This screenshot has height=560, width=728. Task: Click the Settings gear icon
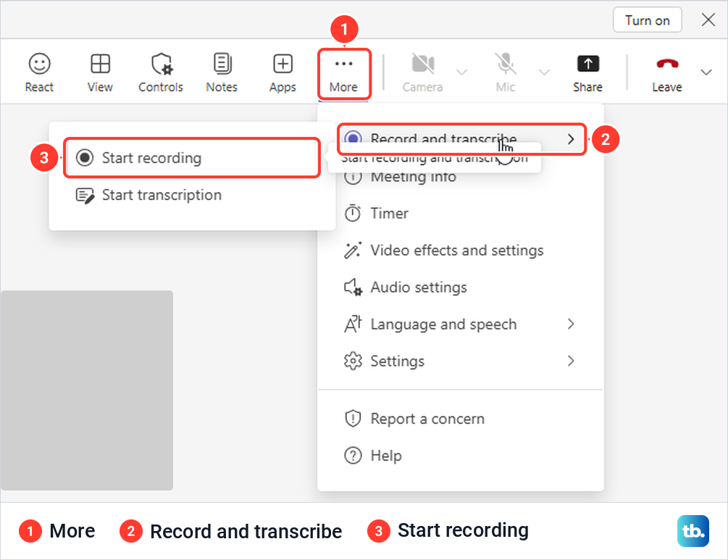click(353, 361)
